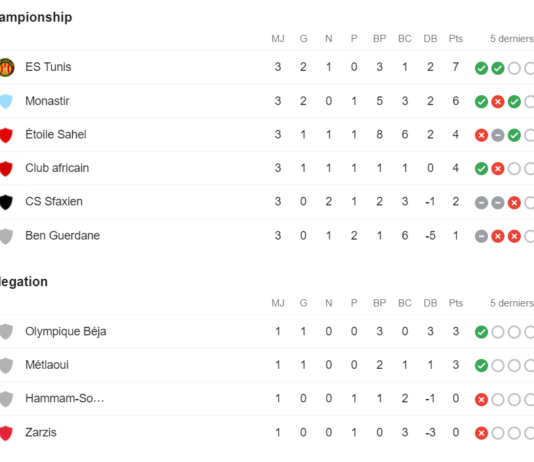This screenshot has height=462, width=534.
Task: Click Olympique Béja's green win icon
Action: point(481,332)
